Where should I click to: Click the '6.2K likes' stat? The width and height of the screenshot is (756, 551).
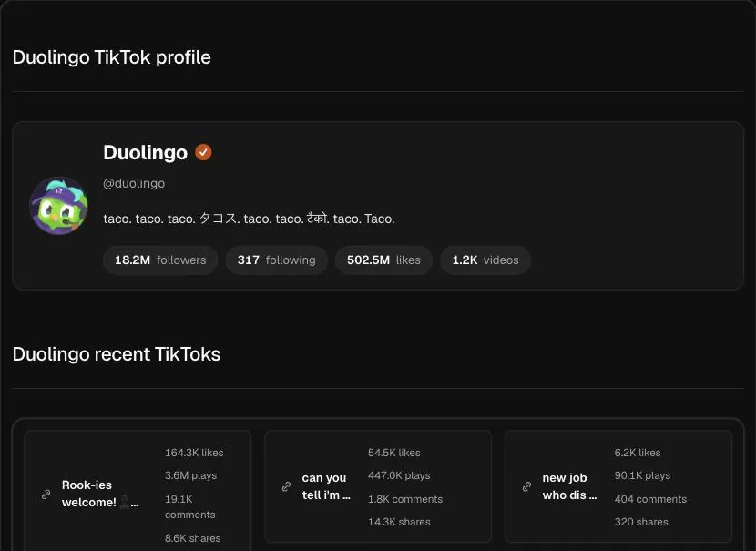tap(638, 453)
